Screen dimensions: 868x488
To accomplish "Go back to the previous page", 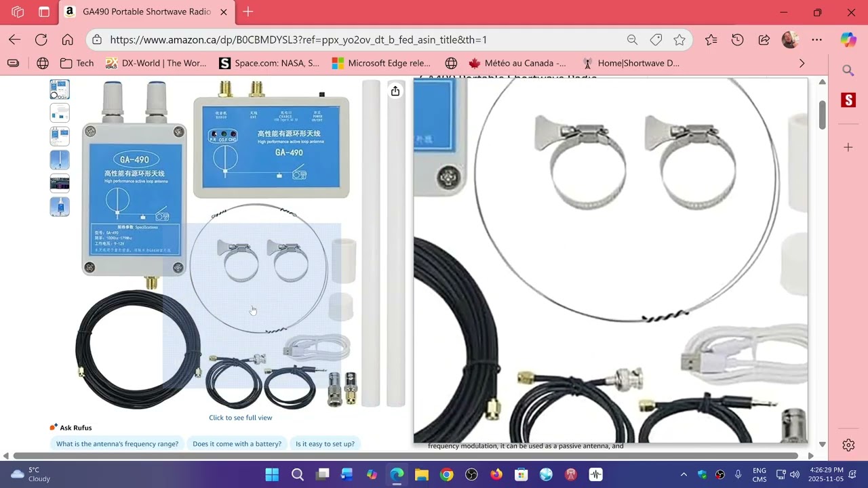I will pos(14,40).
